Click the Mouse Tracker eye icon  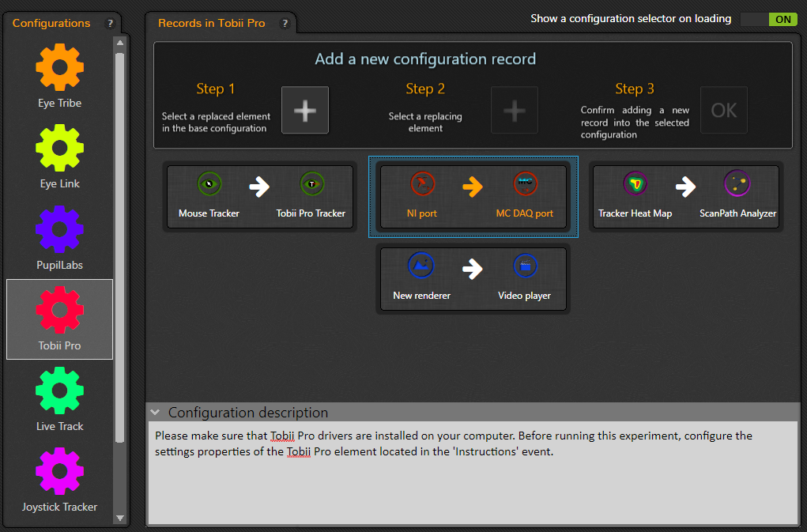click(209, 183)
